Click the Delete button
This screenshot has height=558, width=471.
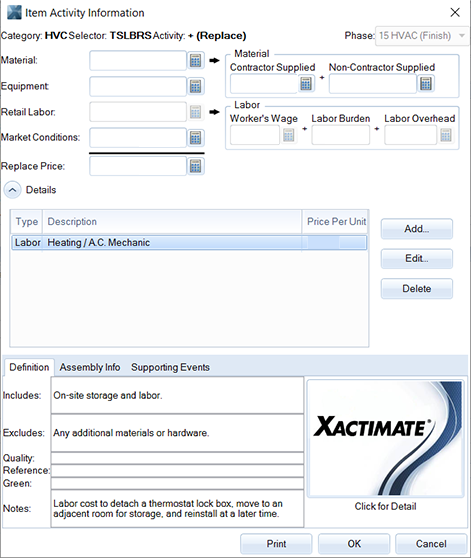click(x=417, y=288)
